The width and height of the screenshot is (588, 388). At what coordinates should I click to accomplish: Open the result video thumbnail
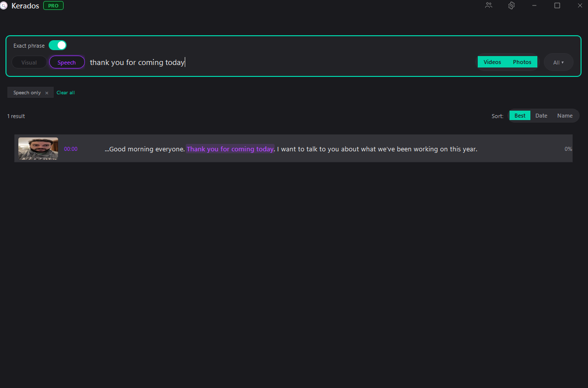38,148
